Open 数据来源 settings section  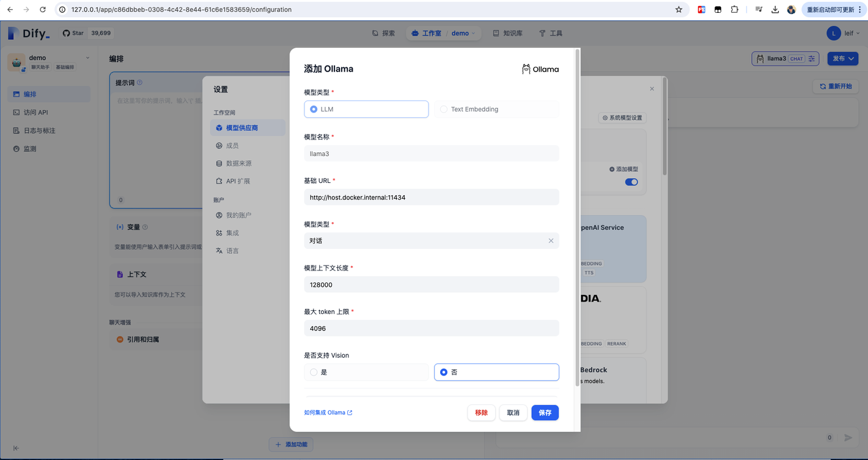click(238, 163)
